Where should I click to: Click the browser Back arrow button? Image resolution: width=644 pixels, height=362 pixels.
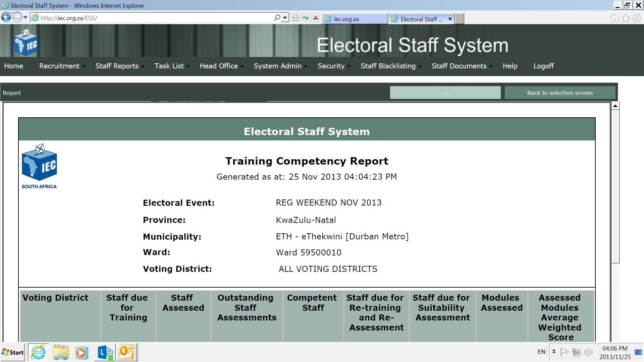click(6, 17)
